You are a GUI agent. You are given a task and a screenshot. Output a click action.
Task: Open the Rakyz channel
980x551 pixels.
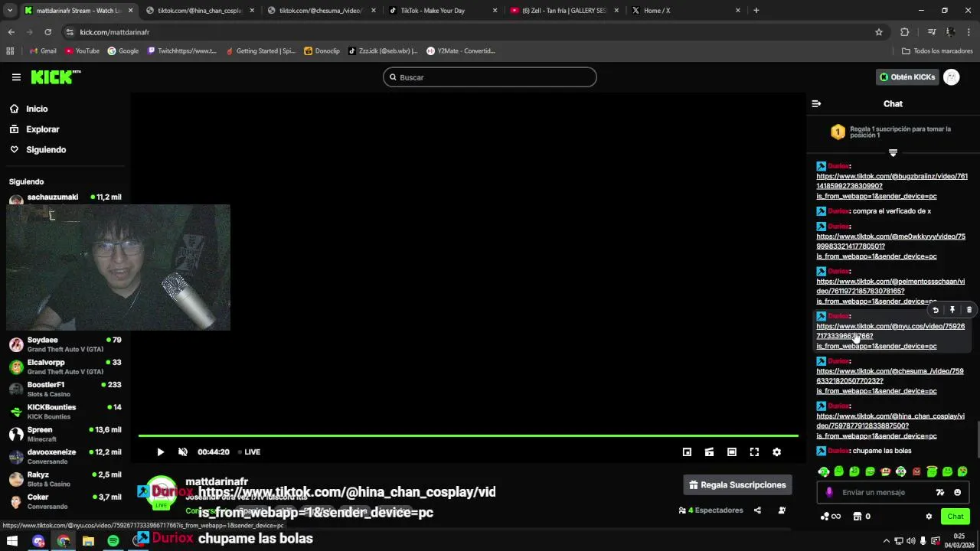[x=65, y=479]
